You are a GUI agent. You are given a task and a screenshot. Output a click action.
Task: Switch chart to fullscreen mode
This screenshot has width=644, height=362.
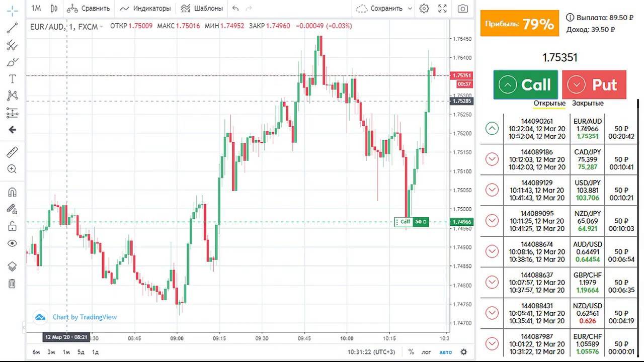coord(442,9)
